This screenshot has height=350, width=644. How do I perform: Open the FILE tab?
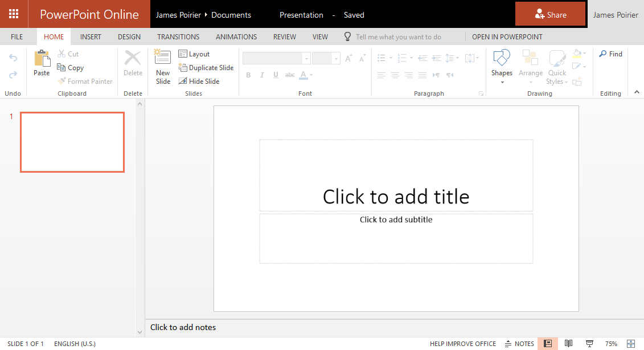coord(17,36)
